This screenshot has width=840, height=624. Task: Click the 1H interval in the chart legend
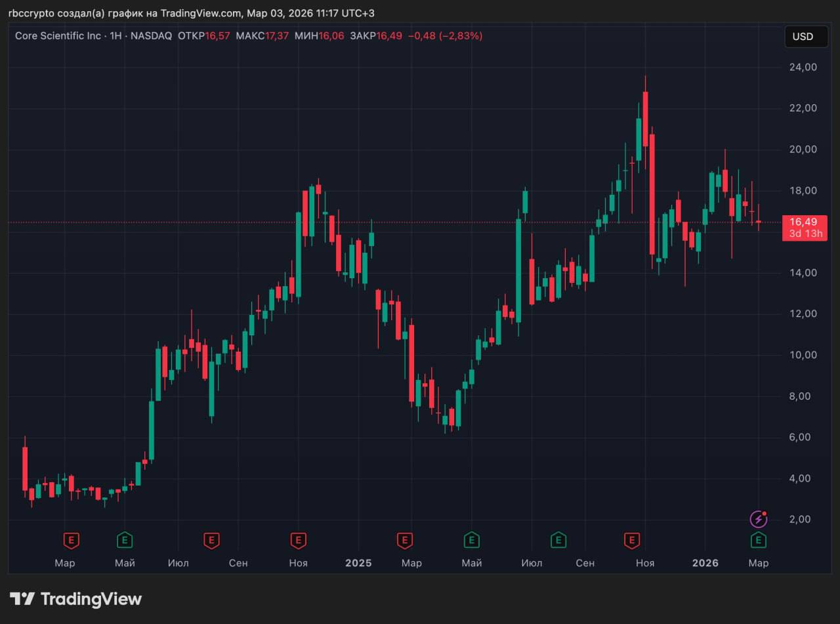tap(116, 36)
